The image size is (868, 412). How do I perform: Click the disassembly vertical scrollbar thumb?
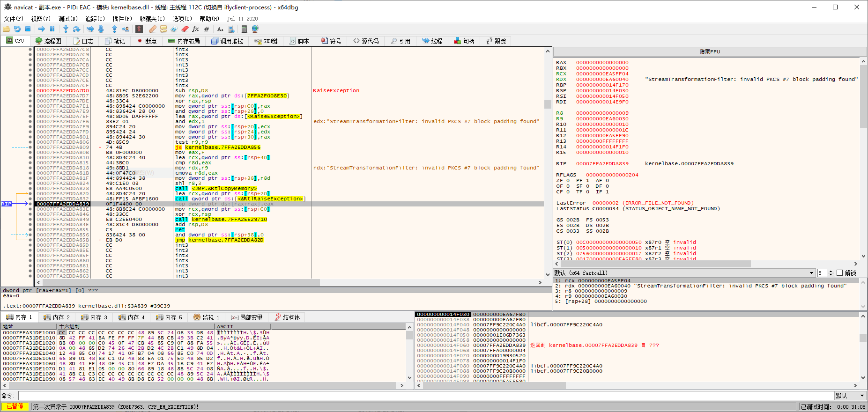(x=548, y=104)
